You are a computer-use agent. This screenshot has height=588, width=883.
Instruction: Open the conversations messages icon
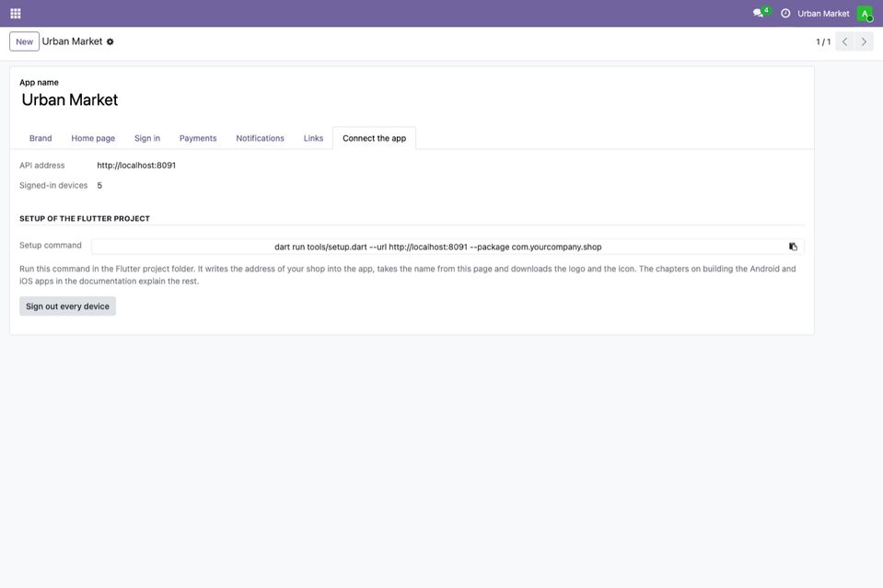pyautogui.click(x=759, y=13)
